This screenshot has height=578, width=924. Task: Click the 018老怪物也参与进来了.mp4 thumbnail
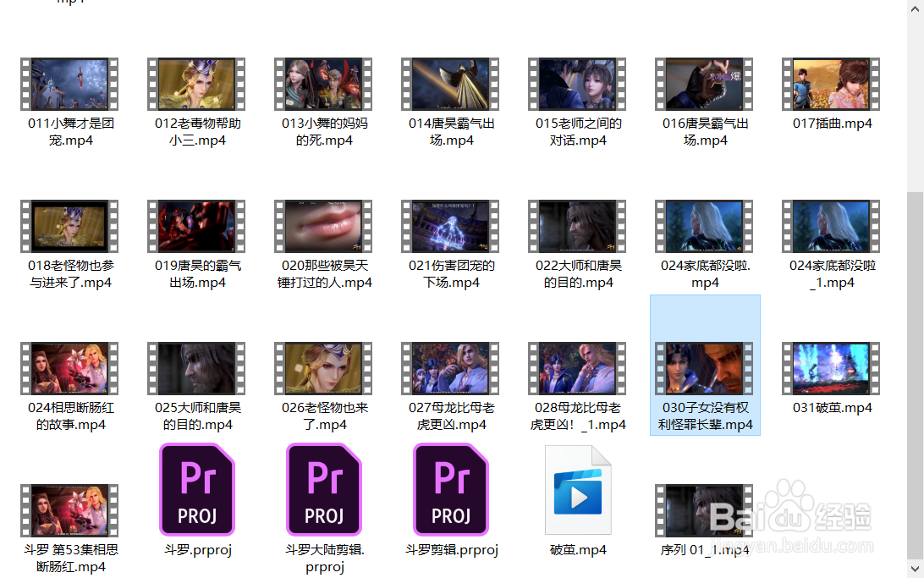69,226
